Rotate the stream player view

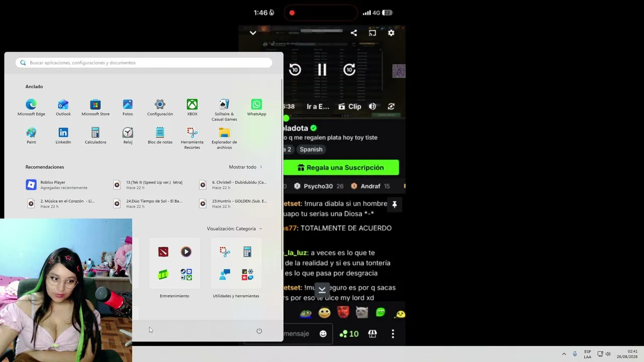click(x=391, y=107)
